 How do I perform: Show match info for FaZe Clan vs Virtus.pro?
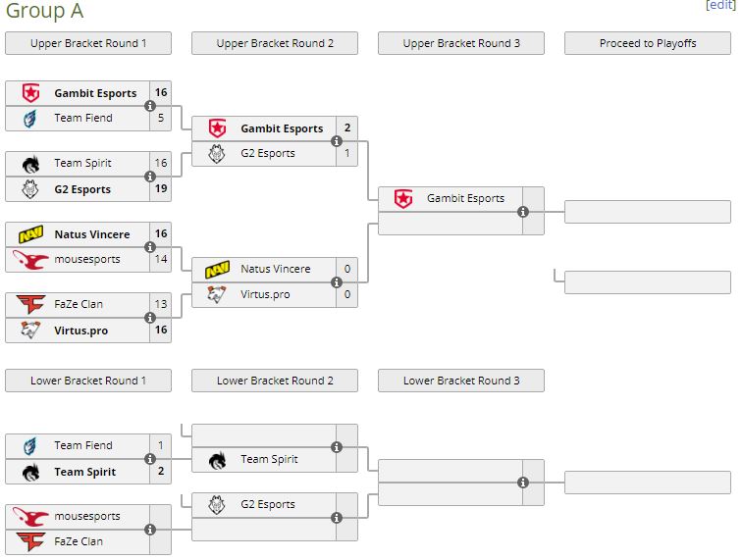tap(150, 318)
